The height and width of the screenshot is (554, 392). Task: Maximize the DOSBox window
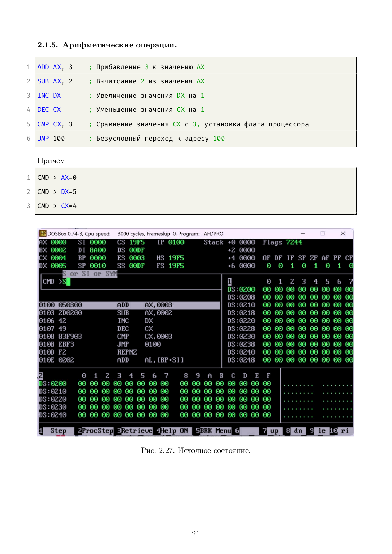point(323,234)
